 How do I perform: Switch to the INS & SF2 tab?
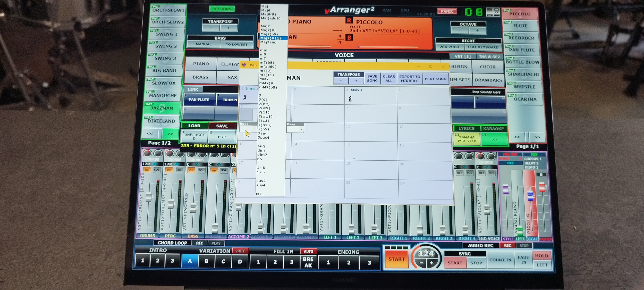[489, 57]
